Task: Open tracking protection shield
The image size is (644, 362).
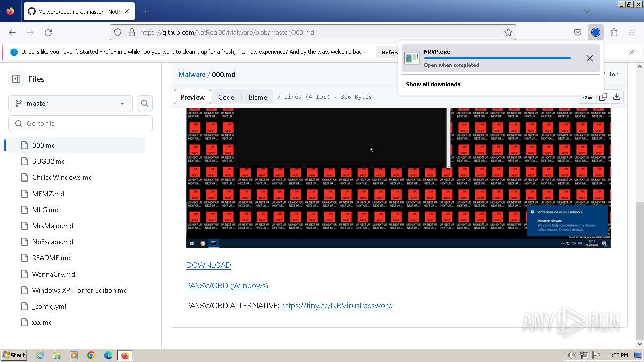Action: pos(118,32)
